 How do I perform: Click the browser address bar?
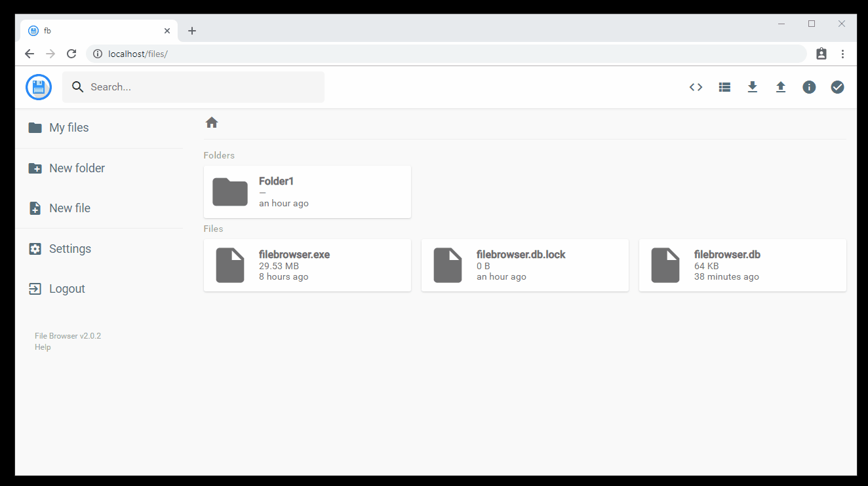click(x=446, y=54)
